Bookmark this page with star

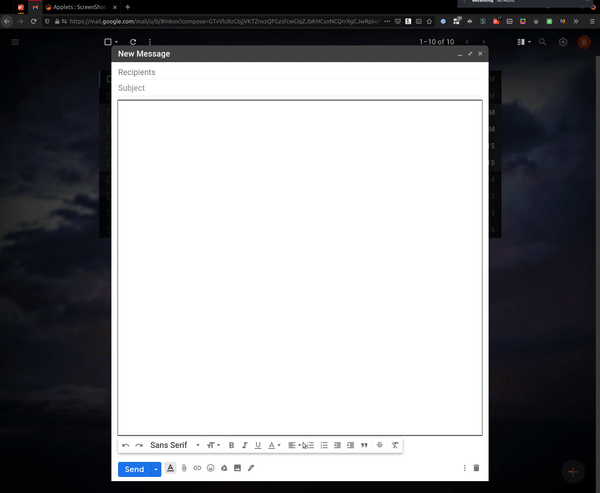point(429,21)
